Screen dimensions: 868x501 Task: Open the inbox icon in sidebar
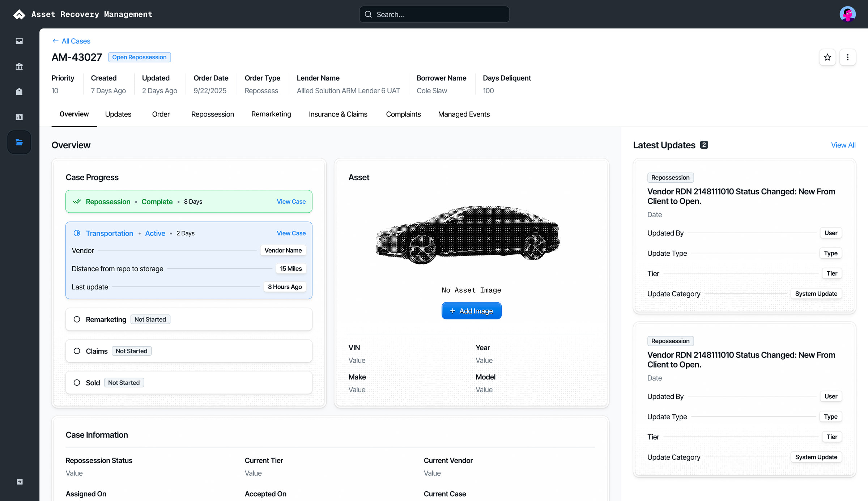(19, 41)
